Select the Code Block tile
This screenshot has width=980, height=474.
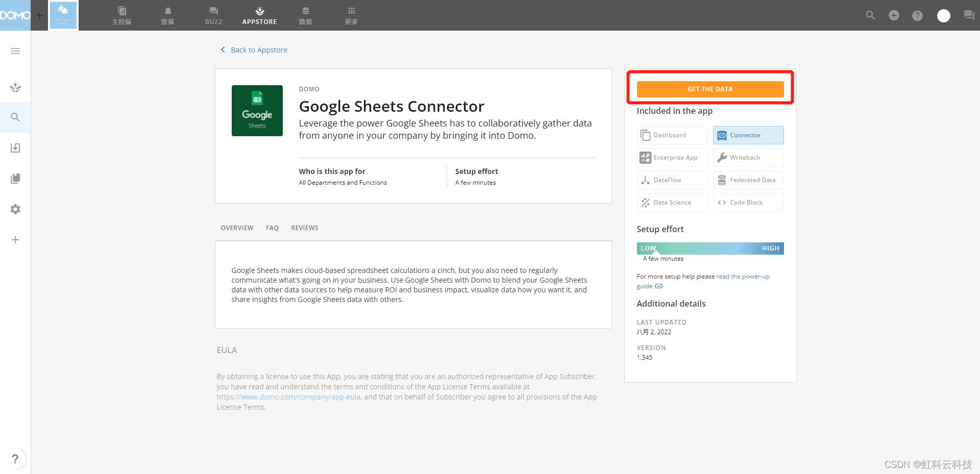(x=748, y=203)
